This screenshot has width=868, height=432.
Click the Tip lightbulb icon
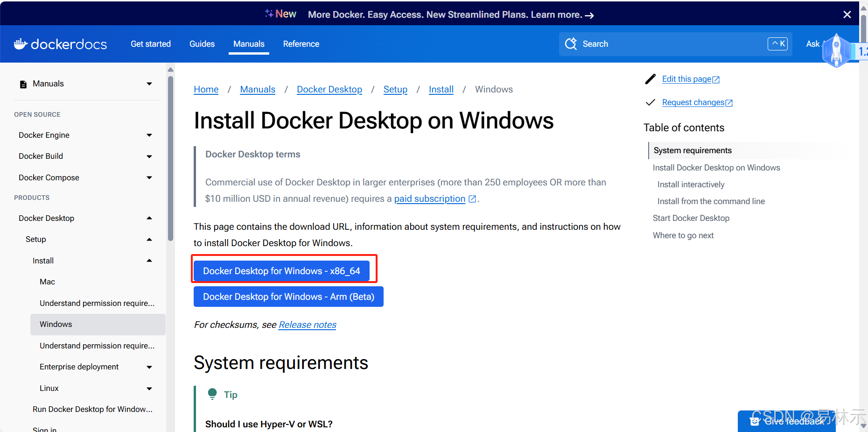[212, 394]
